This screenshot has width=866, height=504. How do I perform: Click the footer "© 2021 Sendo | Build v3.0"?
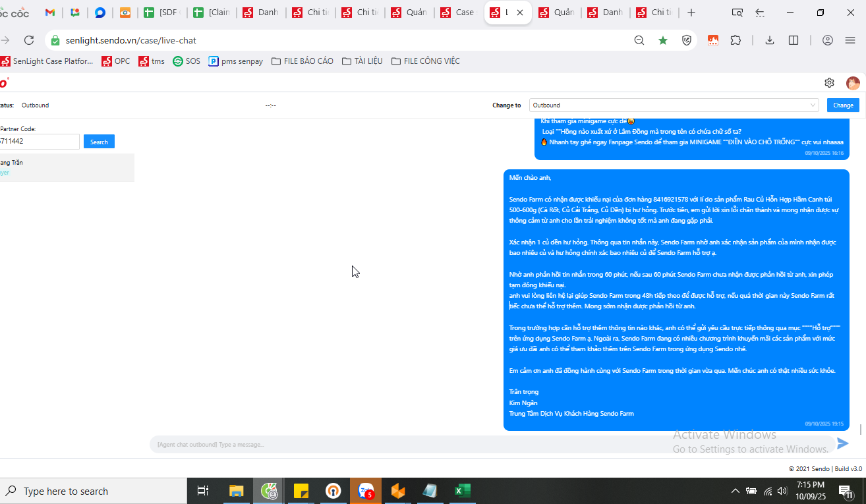825,469
